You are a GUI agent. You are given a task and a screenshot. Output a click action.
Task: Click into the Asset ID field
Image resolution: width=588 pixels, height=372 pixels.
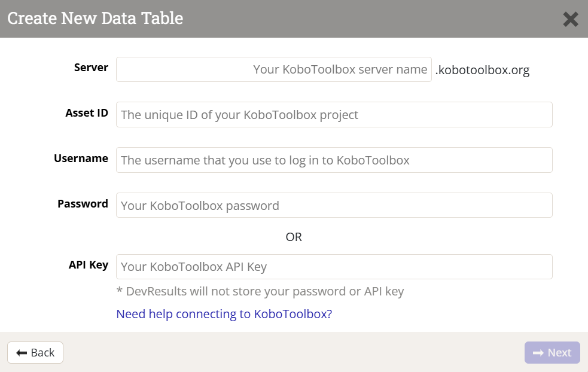334,115
